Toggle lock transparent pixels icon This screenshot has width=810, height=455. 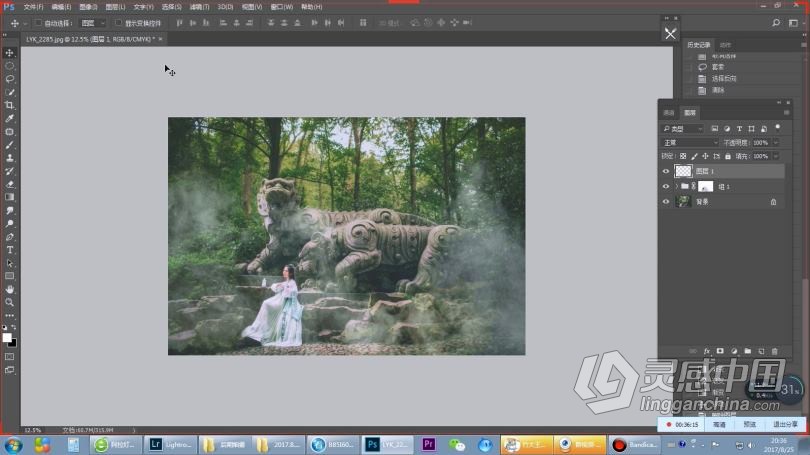click(683, 156)
